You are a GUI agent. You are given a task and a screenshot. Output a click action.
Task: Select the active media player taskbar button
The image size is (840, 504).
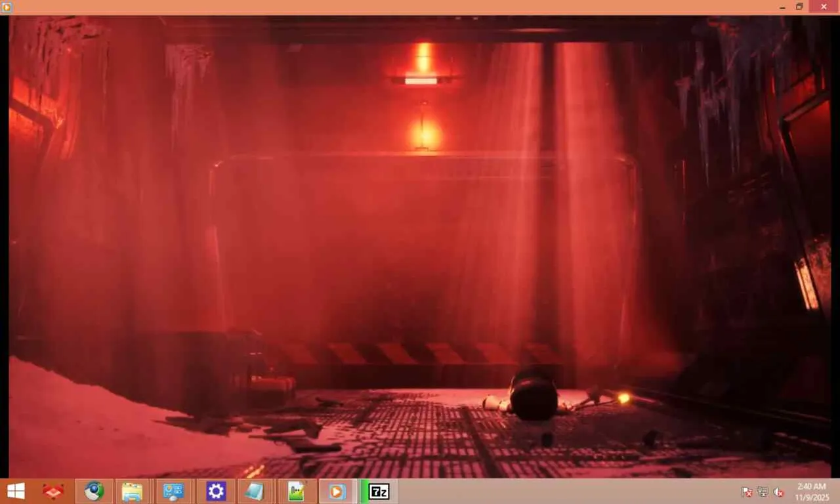(x=337, y=491)
